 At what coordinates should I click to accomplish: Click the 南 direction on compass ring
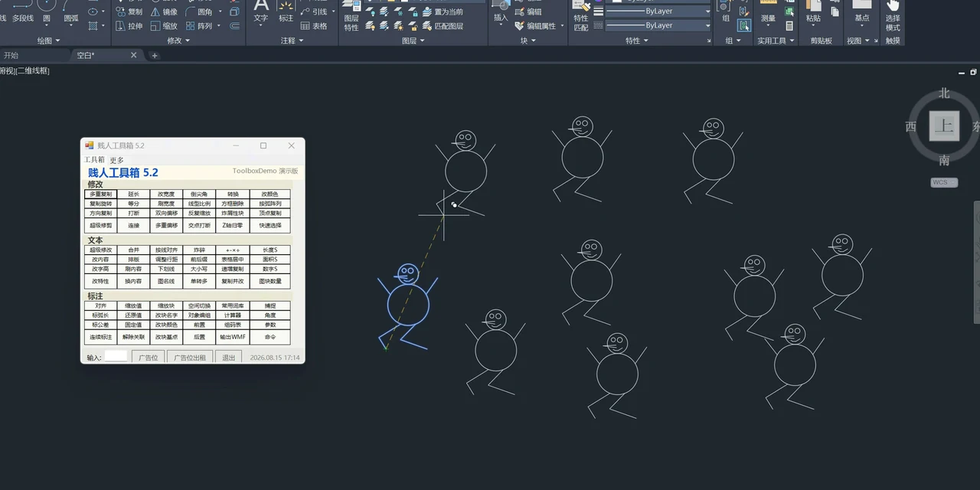pos(944,160)
